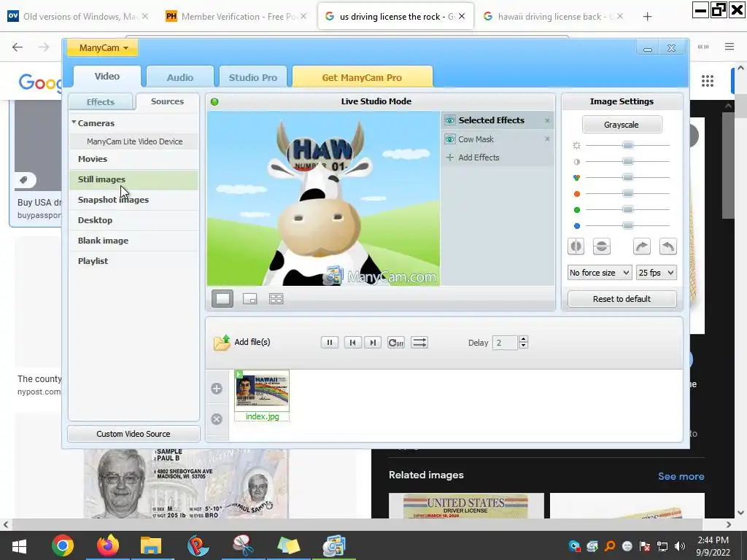Image resolution: width=747 pixels, height=560 pixels.
Task: Switch to the Audio tab
Action: (x=180, y=77)
